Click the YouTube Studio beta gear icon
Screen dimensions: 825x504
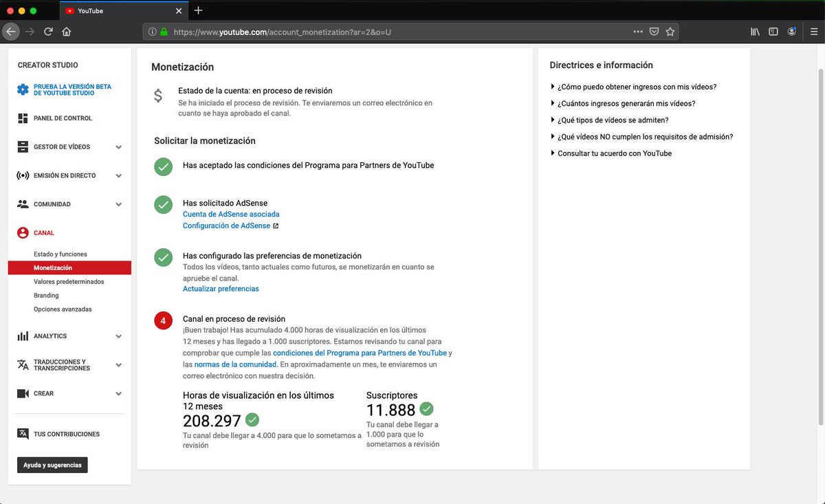pos(23,90)
